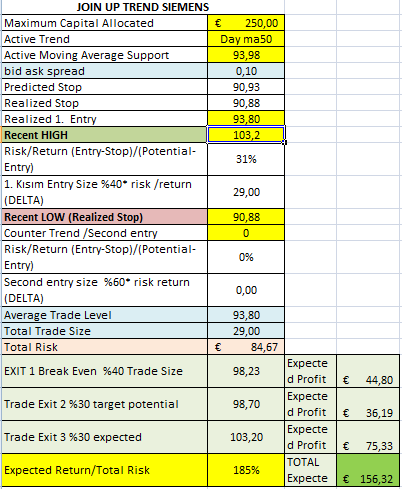Select Trade Exit 2 expected profit € 36,19

click(x=368, y=404)
